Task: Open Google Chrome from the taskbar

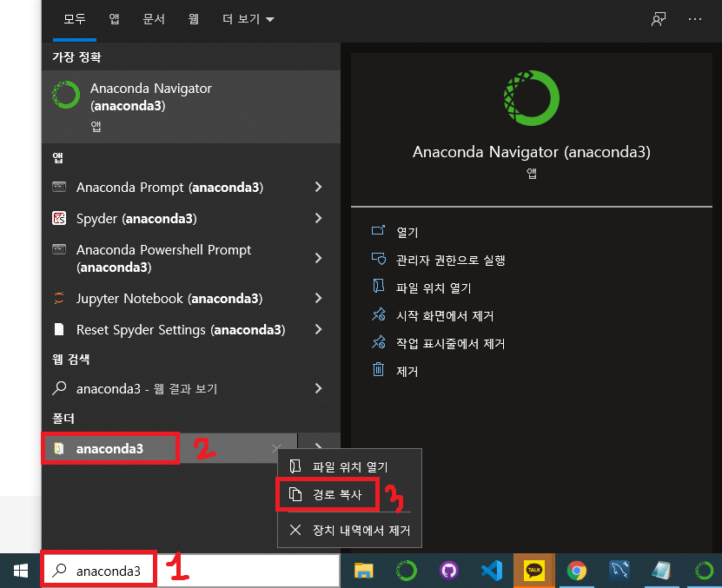Action: 577,571
